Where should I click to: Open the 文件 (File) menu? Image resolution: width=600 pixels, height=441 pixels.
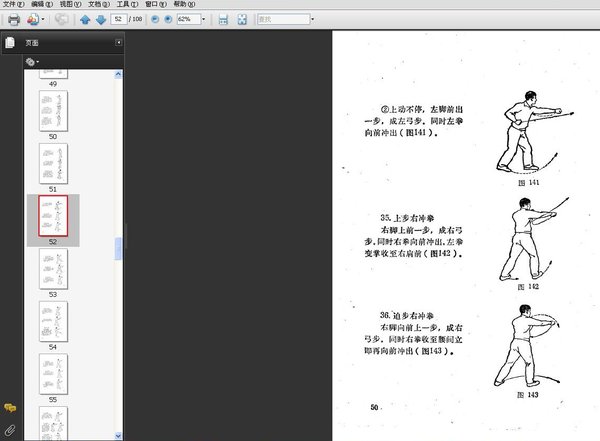click(x=13, y=4)
